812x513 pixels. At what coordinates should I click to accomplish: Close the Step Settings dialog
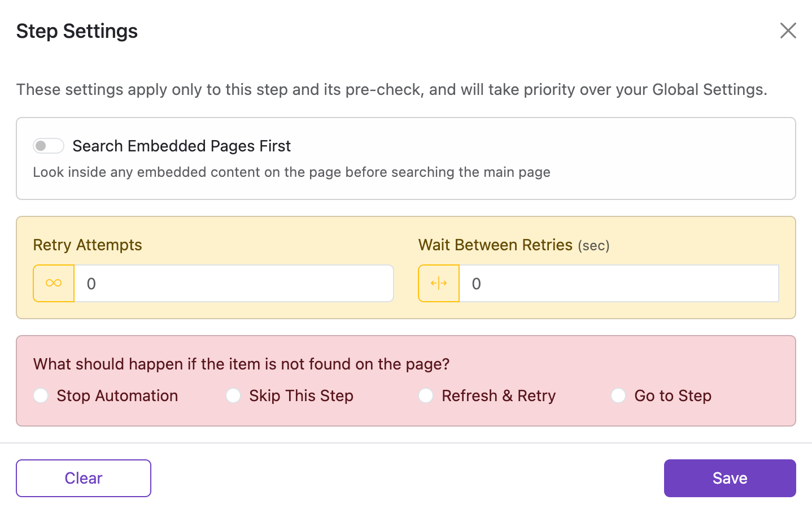(x=788, y=31)
